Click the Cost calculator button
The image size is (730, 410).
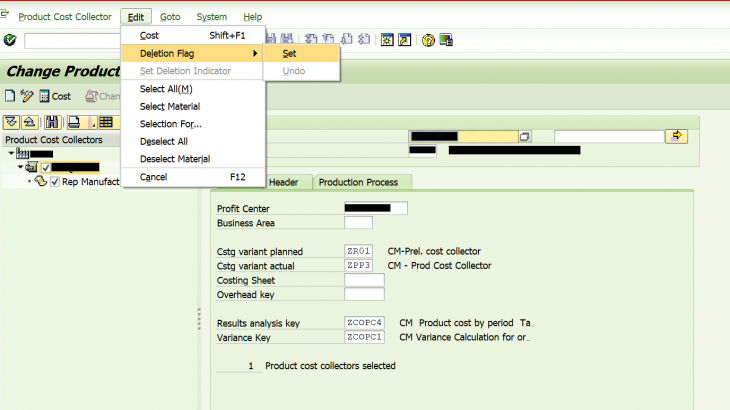click(x=55, y=96)
